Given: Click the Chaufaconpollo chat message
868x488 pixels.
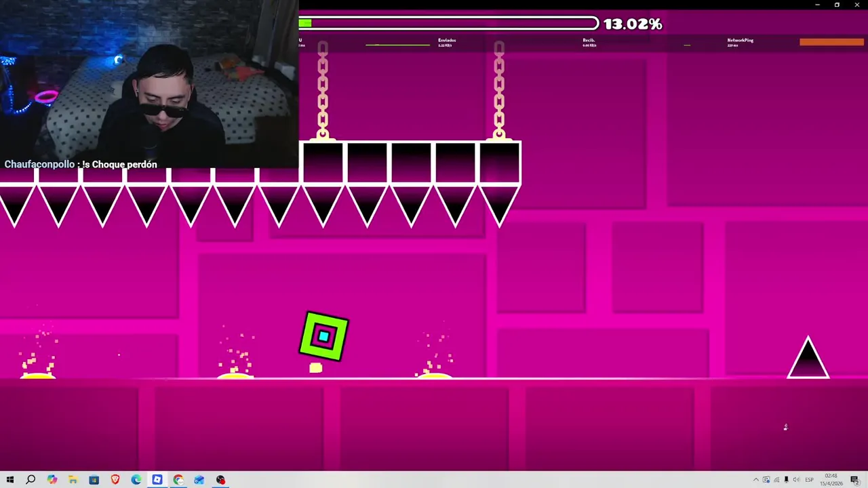Looking at the screenshot, I should pos(81,164).
